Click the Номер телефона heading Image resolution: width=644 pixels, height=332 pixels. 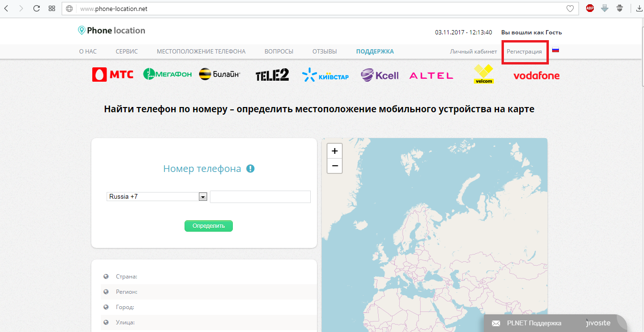coord(202,169)
